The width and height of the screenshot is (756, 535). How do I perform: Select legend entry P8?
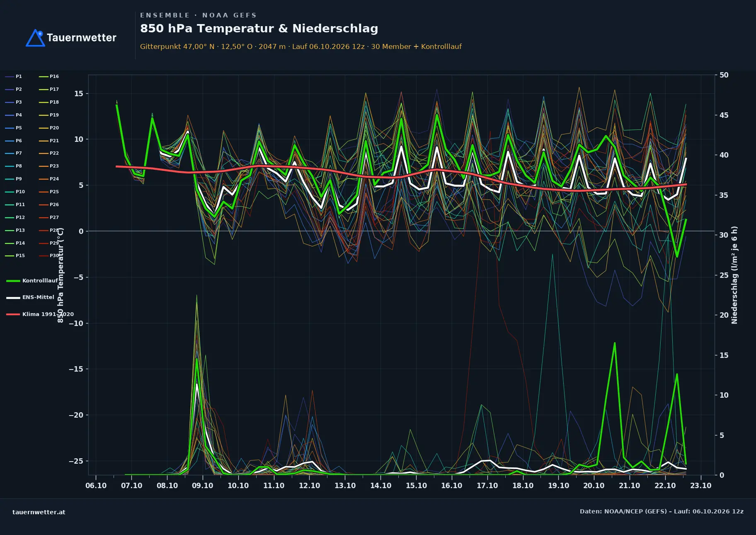point(14,166)
